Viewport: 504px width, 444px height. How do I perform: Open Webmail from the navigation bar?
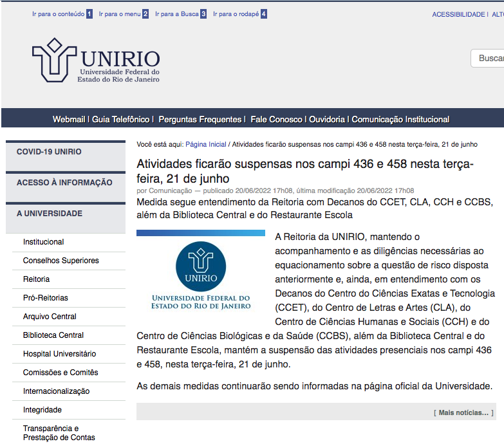coord(68,119)
